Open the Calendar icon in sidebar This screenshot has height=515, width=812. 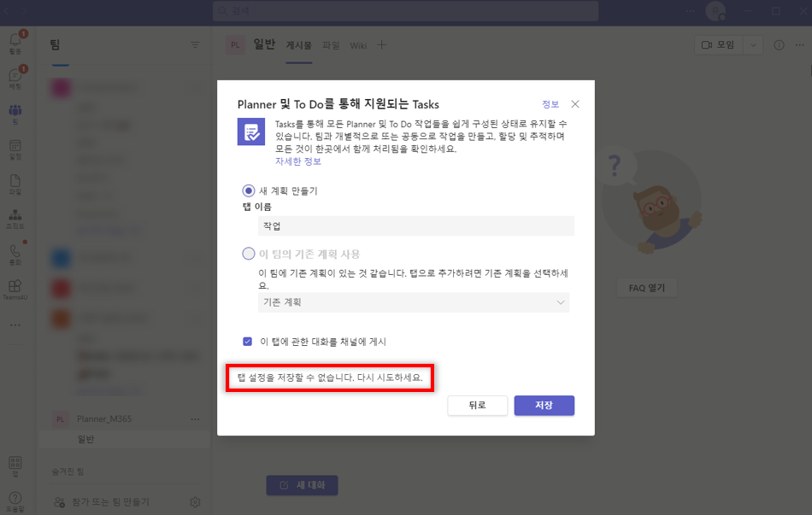(x=15, y=146)
